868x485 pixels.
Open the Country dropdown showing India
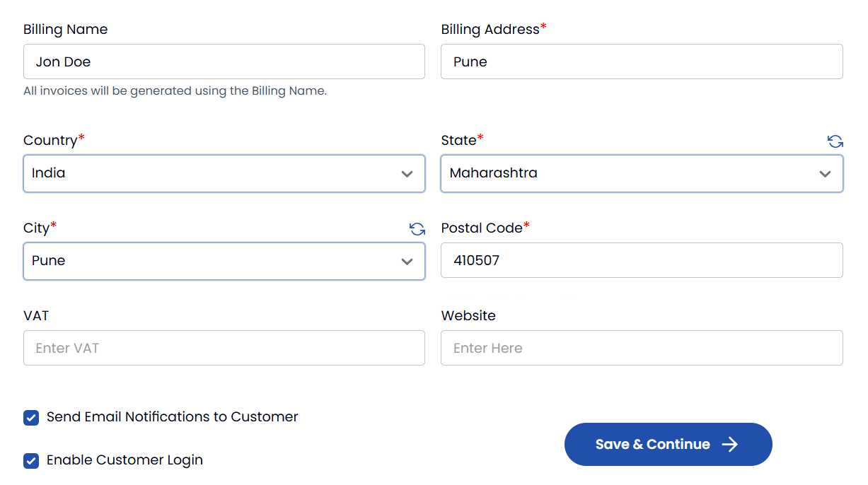(x=224, y=173)
